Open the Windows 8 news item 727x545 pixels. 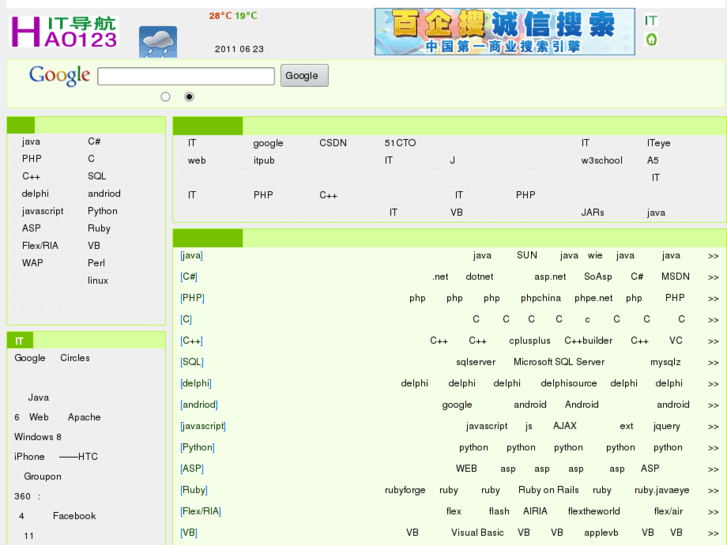pos(38,437)
